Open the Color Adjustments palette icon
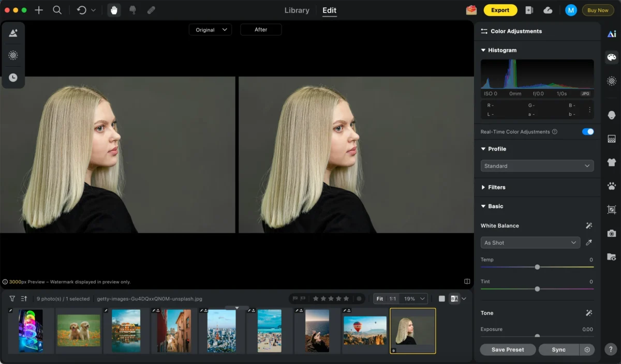Image resolution: width=621 pixels, height=364 pixels. pos(612,57)
